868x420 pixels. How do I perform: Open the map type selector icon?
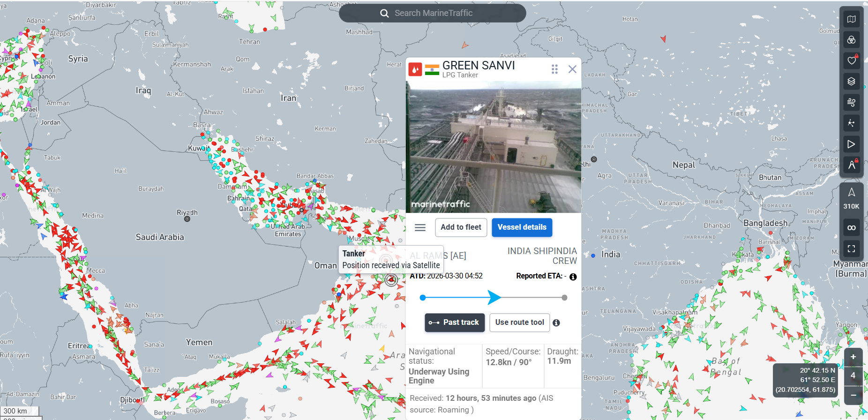click(x=851, y=19)
